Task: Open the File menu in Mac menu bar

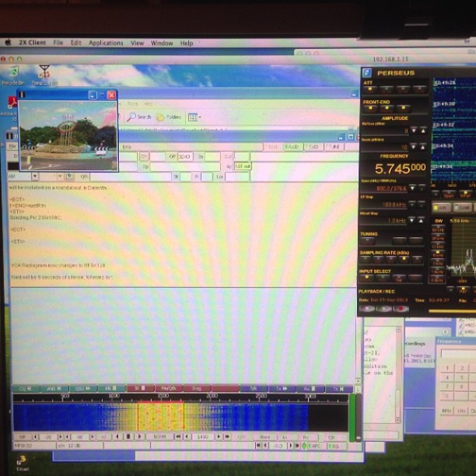Action: 58,43
